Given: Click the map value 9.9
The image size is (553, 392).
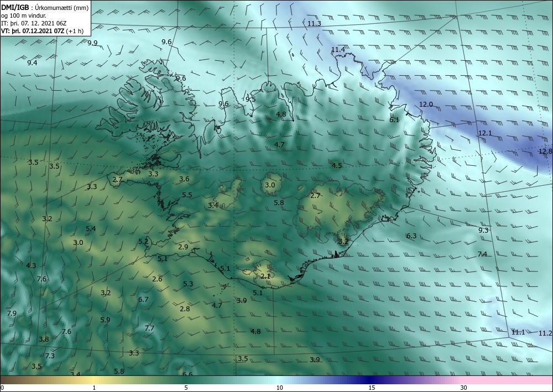Looking at the screenshot, I should 92,43.
